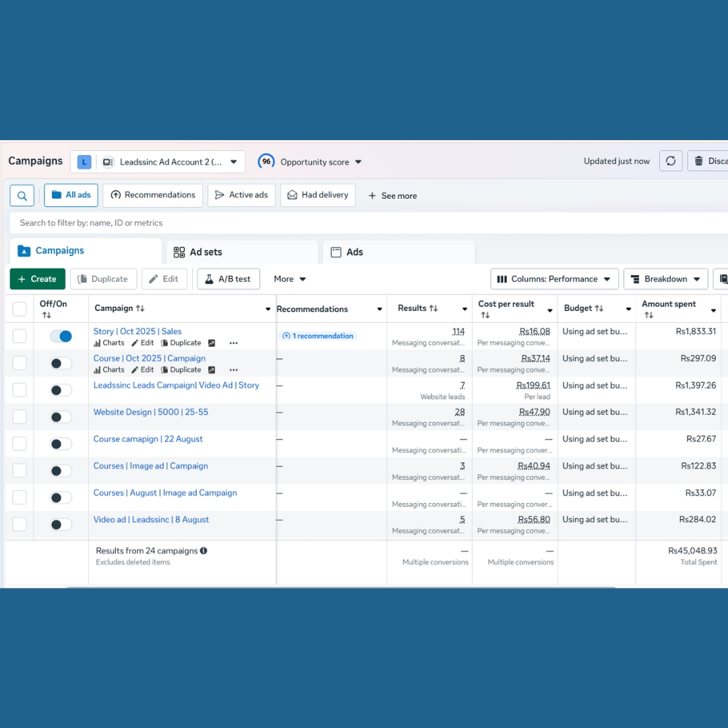The image size is (728, 728).
Task: Open the Columns: Performance dropdown
Action: [x=554, y=279]
